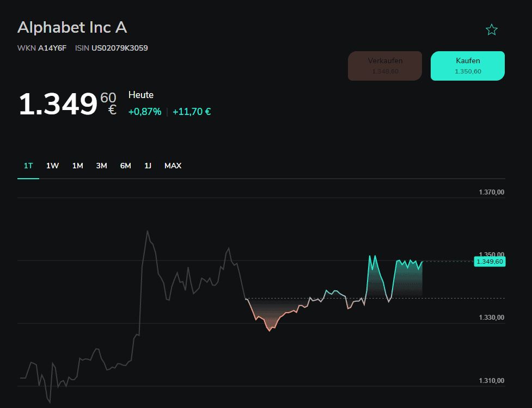Click the 1.310,00 axis label
The image size is (532, 408).
[491, 380]
